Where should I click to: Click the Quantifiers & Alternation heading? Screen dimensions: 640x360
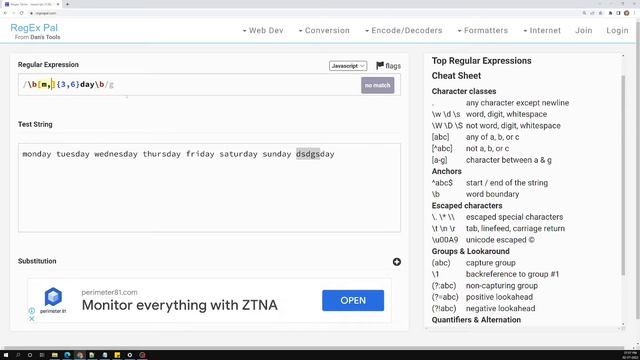[x=476, y=320]
